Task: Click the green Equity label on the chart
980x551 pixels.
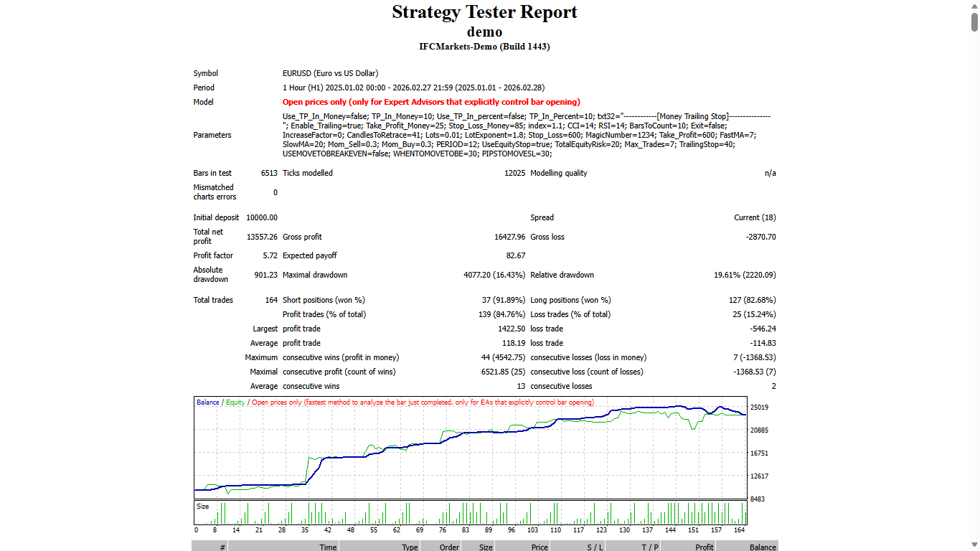Action: (237, 402)
